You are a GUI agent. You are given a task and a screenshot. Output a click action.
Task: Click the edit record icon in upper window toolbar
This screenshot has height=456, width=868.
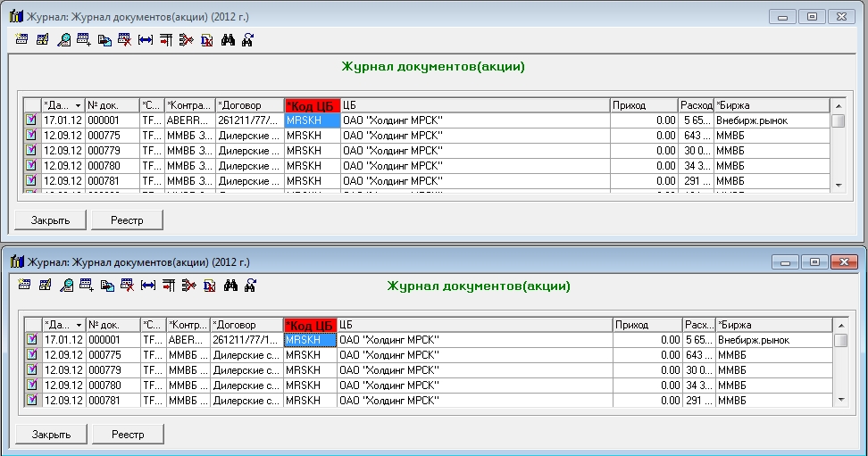[43, 39]
